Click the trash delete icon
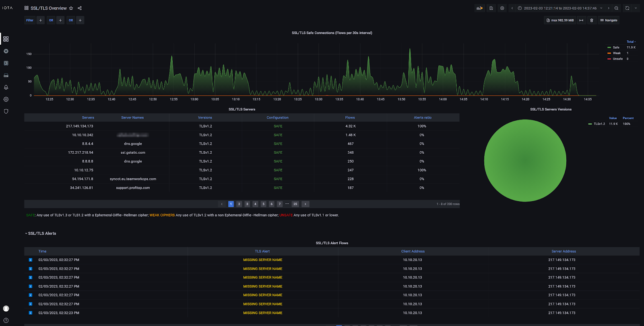Image resolution: width=644 pixels, height=326 pixels. (592, 20)
